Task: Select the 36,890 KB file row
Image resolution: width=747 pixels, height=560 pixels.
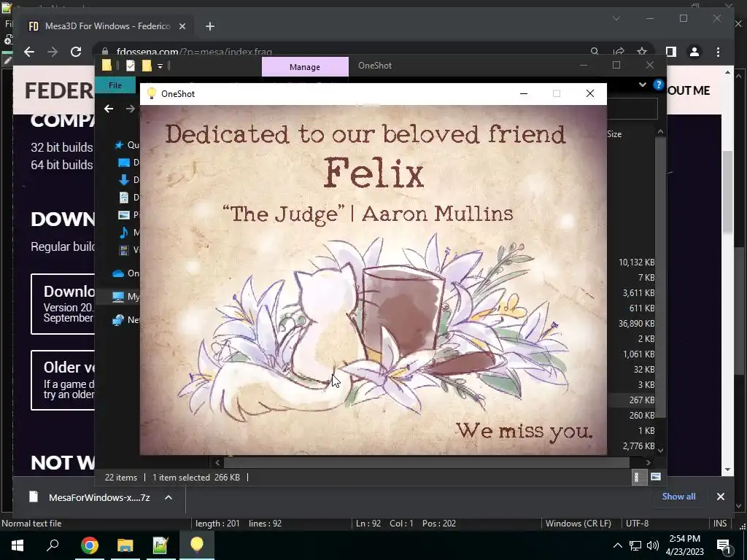Action: click(x=631, y=323)
